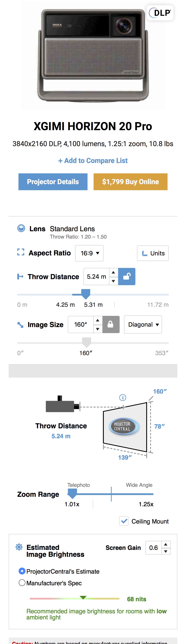This screenshot has width=186, height=644.
Task: Click the Zoom Range slider handle
Action: point(72,494)
